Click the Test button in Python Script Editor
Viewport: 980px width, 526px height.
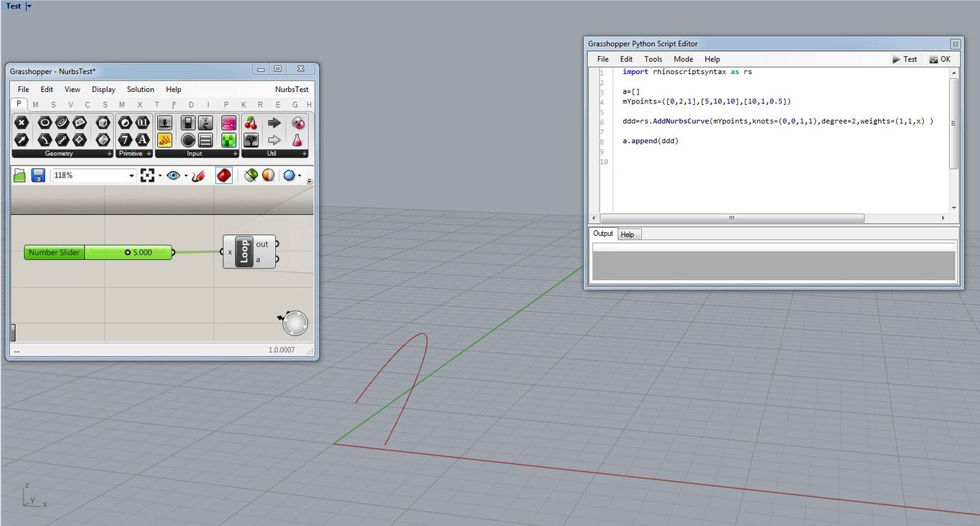click(x=905, y=59)
